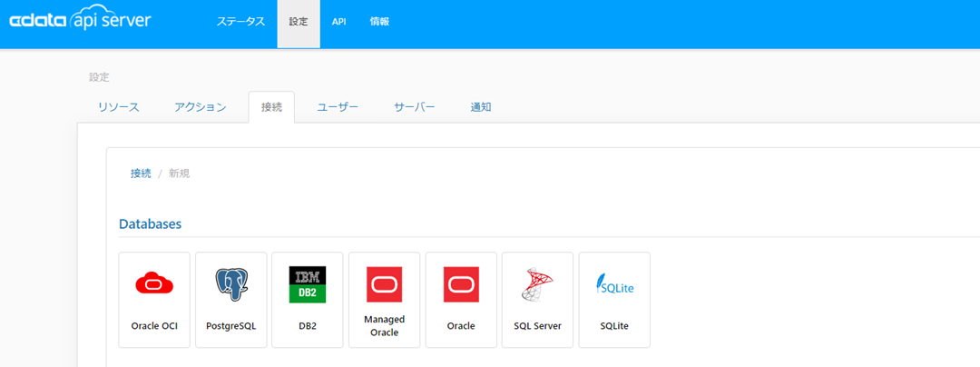
Task: Switch to the ユーザー tab
Action: 338,107
